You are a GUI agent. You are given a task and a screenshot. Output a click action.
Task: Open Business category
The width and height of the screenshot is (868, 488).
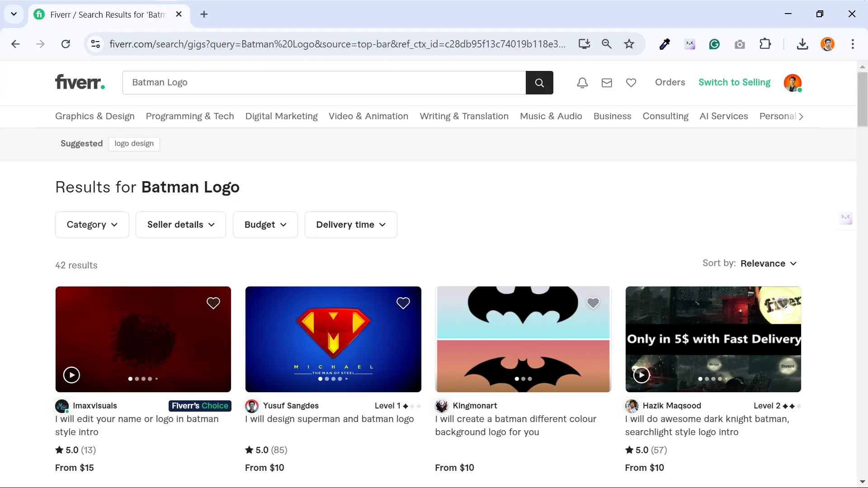[x=612, y=116]
